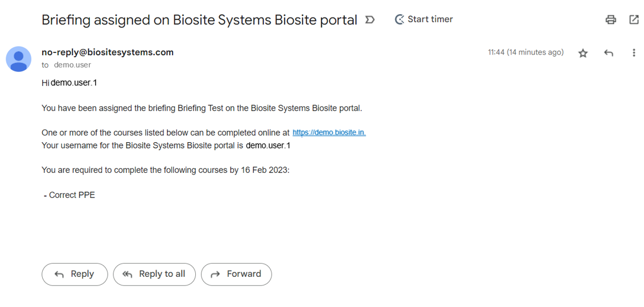Click the Start timer label
The width and height of the screenshot is (644, 307).
pyautogui.click(x=430, y=19)
